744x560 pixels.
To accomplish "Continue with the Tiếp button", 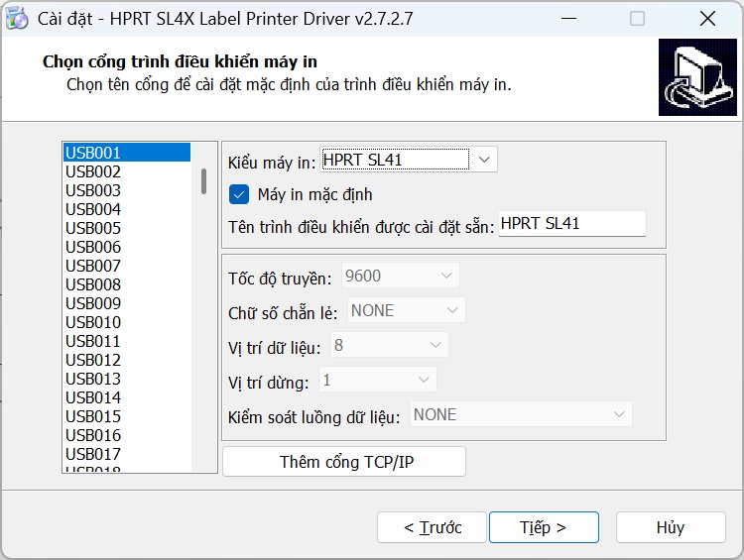I will tap(544, 527).
